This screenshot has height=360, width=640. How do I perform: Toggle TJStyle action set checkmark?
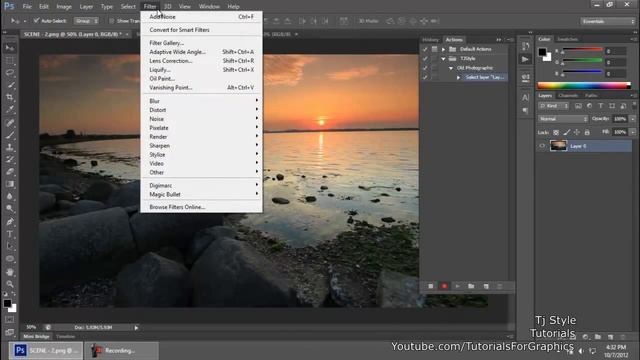(425, 58)
